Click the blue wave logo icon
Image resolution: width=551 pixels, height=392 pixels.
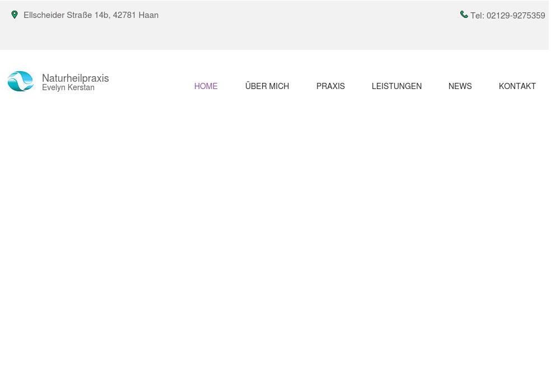tap(21, 81)
